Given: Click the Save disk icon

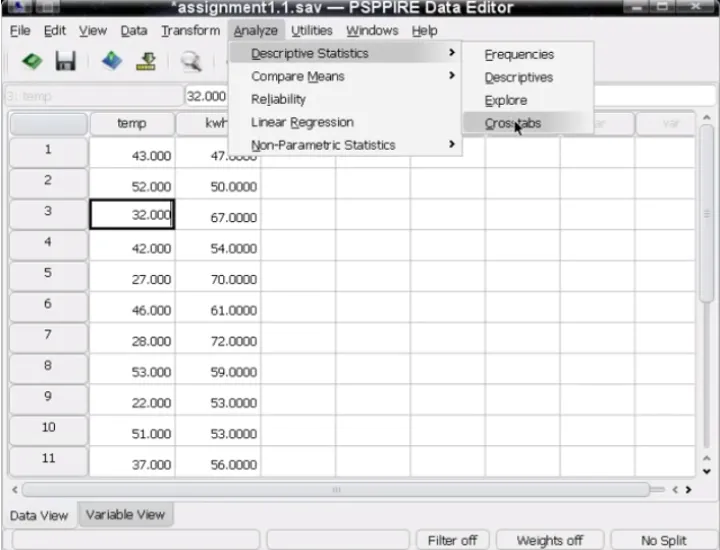Looking at the screenshot, I should tap(66, 62).
